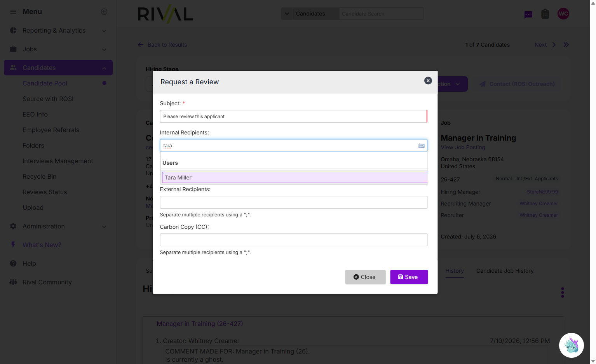Select Tara Miller from Users suggestions
596x364 pixels.
(x=295, y=178)
